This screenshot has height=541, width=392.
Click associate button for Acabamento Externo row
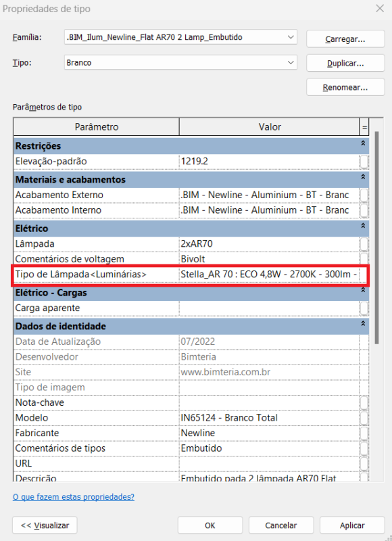[x=364, y=195]
